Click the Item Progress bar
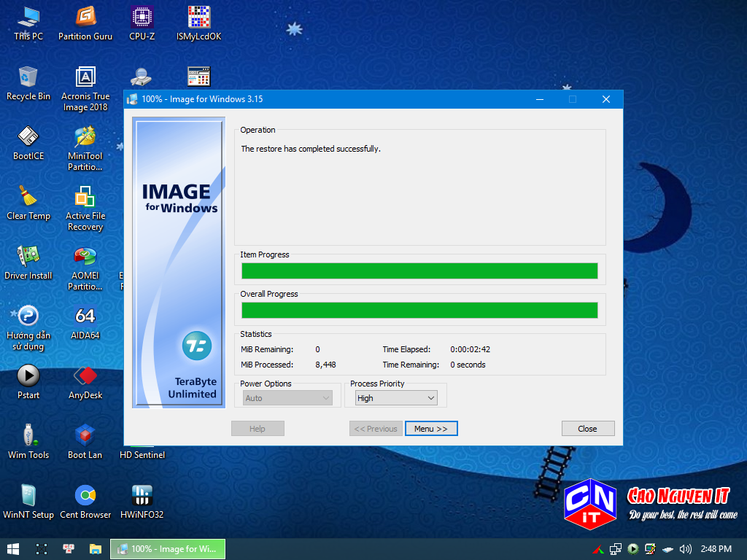747x560 pixels. 419,271
